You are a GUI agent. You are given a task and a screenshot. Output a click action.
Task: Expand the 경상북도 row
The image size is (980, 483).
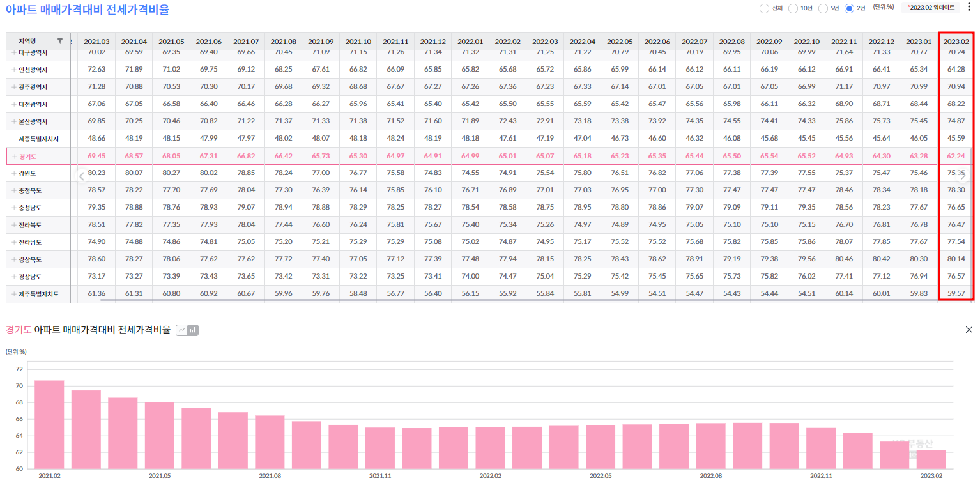(14, 259)
